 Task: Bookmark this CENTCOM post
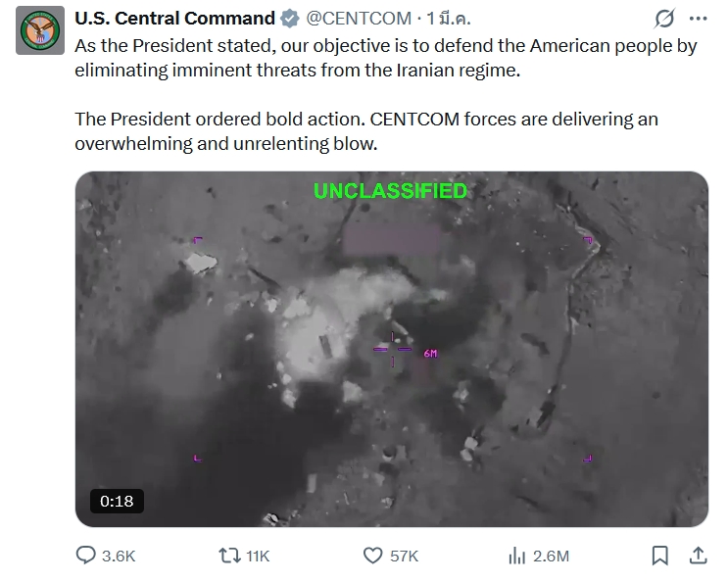660,556
